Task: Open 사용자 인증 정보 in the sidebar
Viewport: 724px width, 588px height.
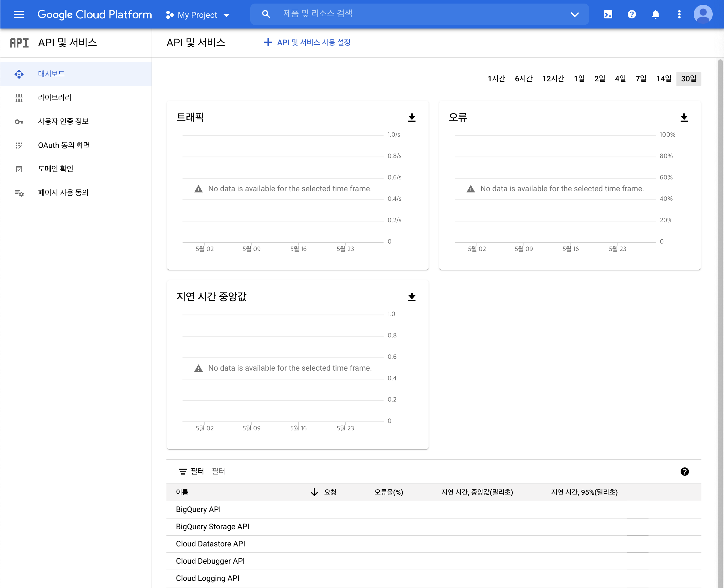Action: pos(63,121)
